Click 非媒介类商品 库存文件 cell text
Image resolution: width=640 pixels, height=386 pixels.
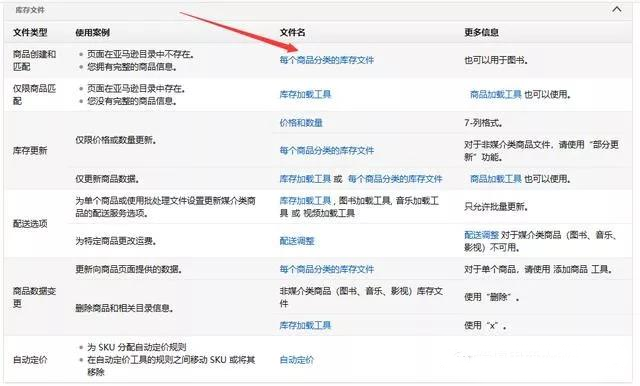tap(361, 297)
